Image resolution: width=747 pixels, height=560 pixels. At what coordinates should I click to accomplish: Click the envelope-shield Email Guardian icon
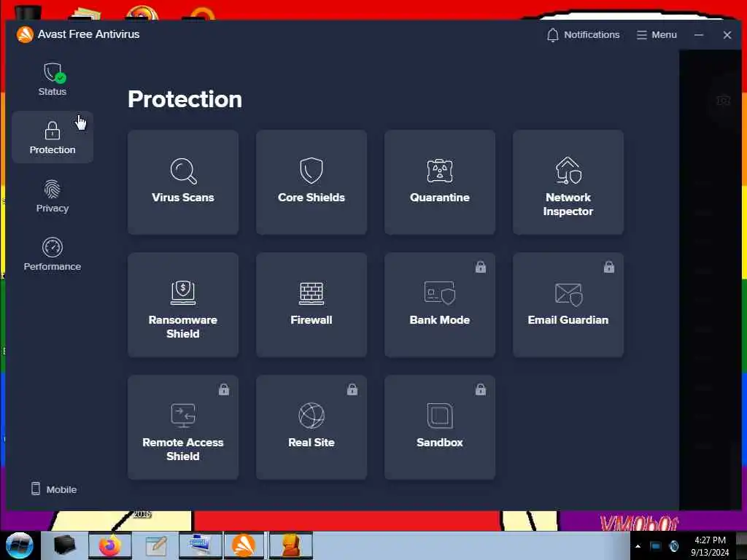[x=569, y=295]
